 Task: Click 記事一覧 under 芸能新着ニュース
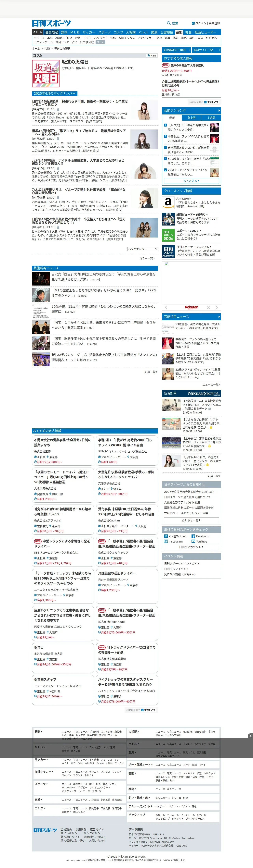pyautogui.click(x=151, y=372)
